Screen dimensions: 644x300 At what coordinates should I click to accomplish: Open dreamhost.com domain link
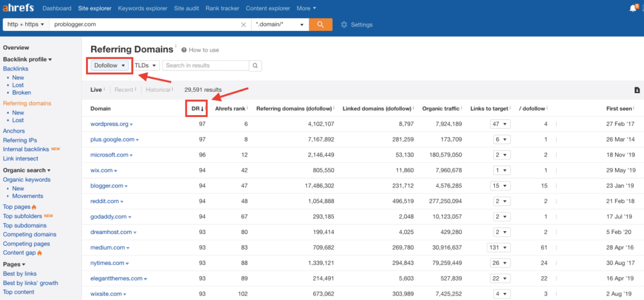(x=111, y=232)
